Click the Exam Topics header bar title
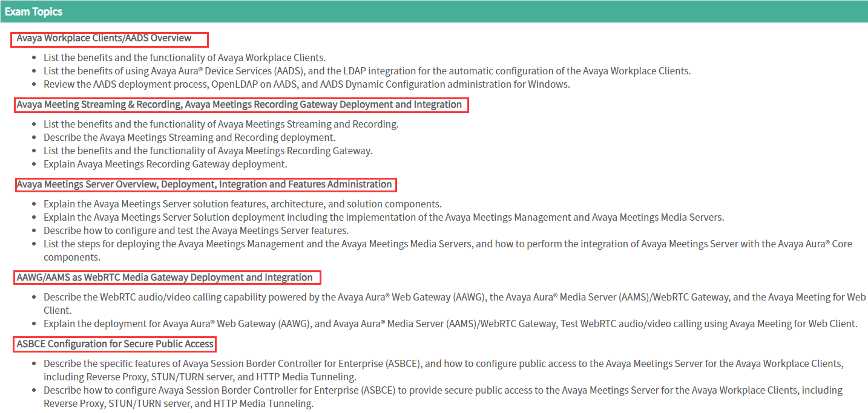868x413 pixels. [33, 11]
